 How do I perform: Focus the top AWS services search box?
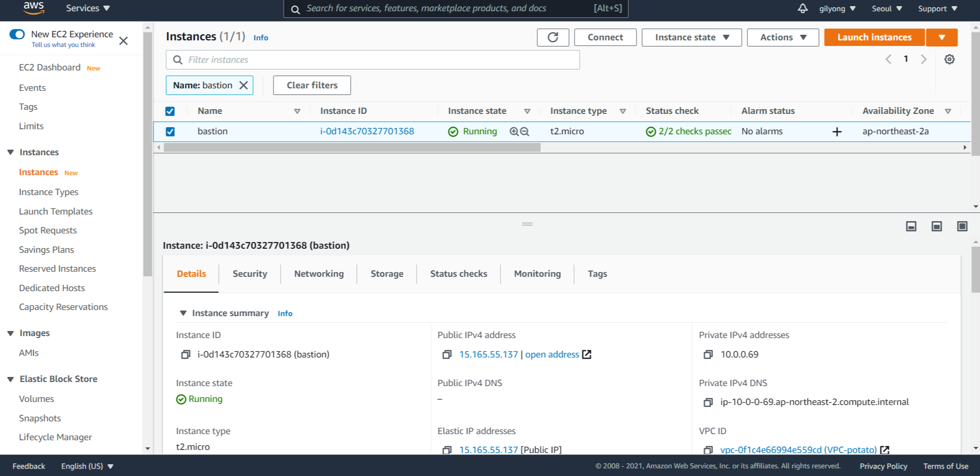[455, 9]
